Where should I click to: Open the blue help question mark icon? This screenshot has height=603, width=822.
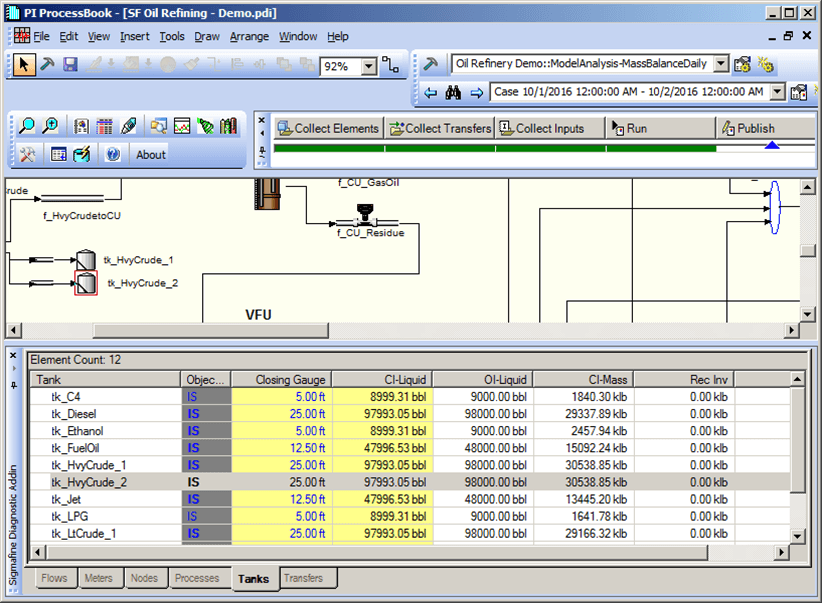tap(113, 154)
